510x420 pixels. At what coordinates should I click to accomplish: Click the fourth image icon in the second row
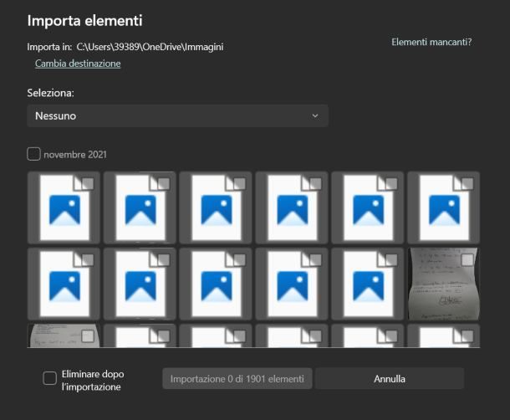(x=292, y=284)
